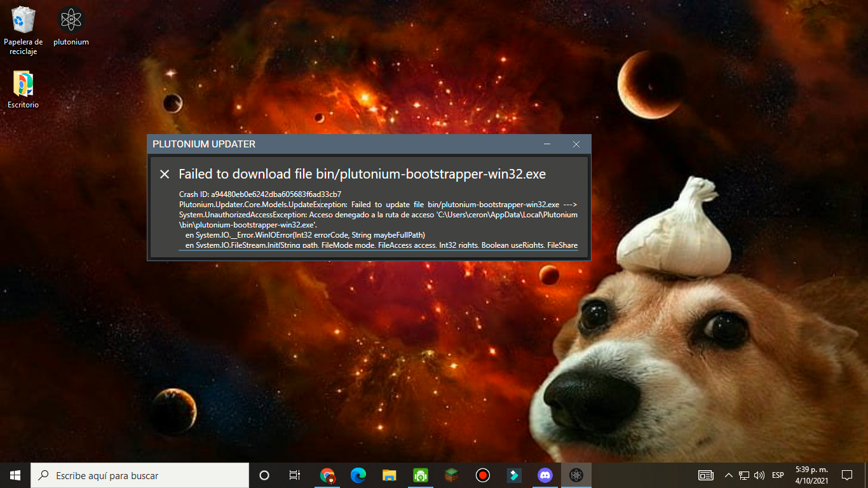Screen dimensions: 868x488
Task: Minimize the Plutonium Updater window
Action: [547, 144]
